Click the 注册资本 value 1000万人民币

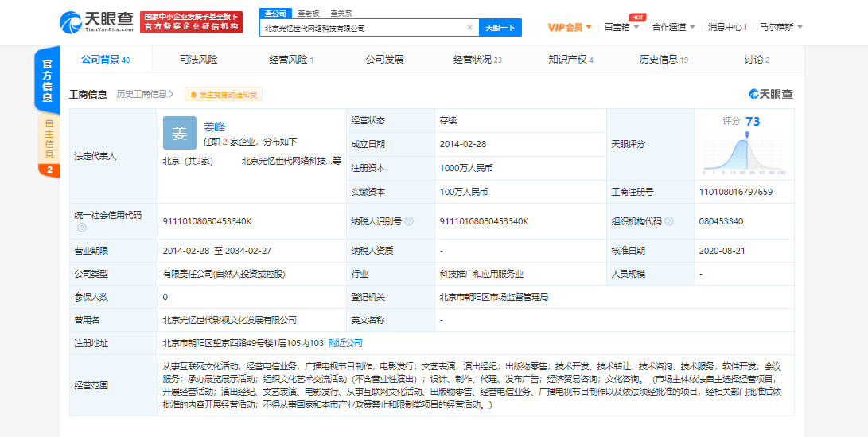[x=466, y=168]
